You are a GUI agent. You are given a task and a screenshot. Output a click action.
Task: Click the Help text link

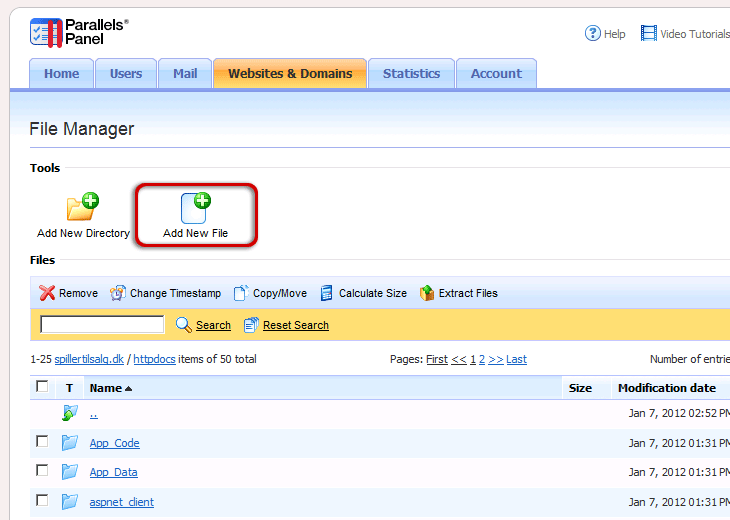615,34
